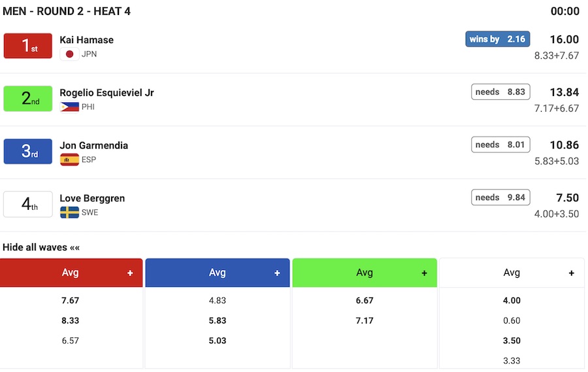This screenshot has height=372, width=588.
Task: Select the white 4th place badge
Action: [28, 204]
